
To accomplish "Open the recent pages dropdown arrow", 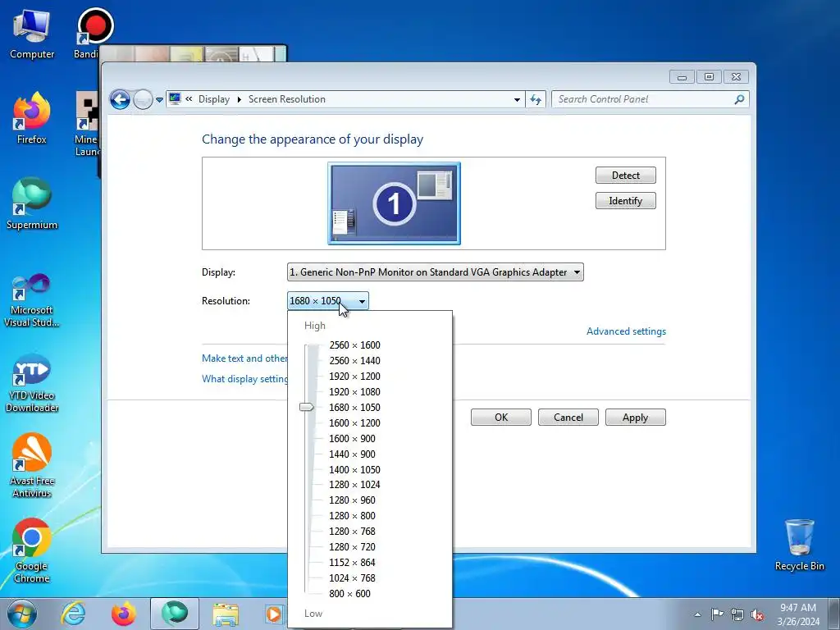I will point(159,99).
